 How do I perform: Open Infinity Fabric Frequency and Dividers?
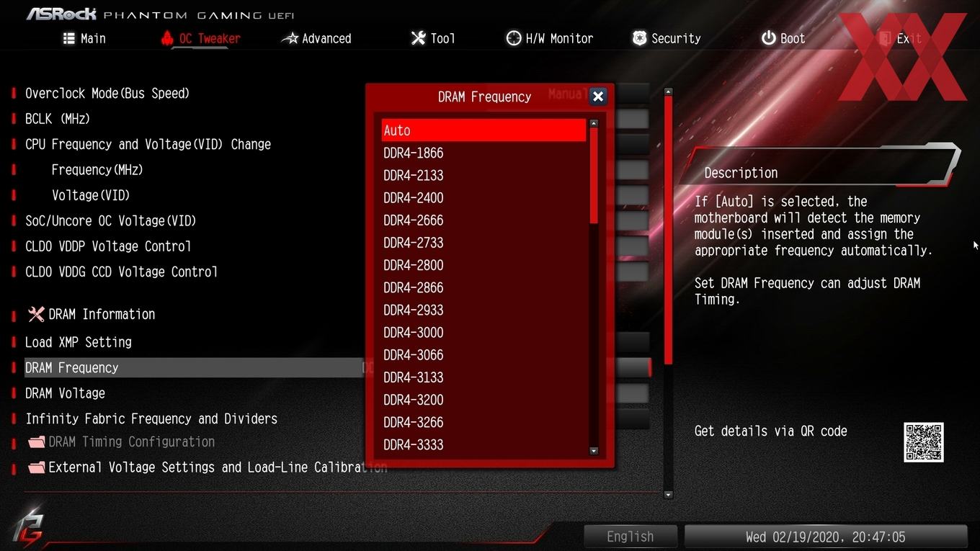pos(151,418)
